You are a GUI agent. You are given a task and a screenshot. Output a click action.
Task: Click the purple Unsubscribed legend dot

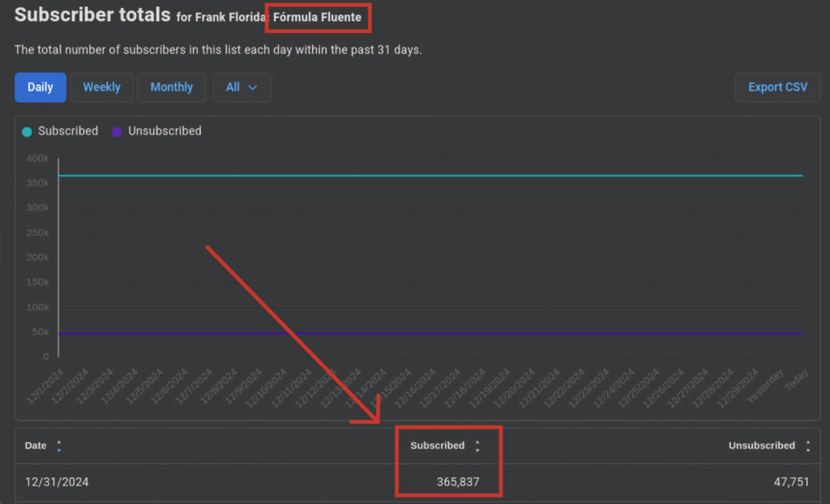point(117,131)
